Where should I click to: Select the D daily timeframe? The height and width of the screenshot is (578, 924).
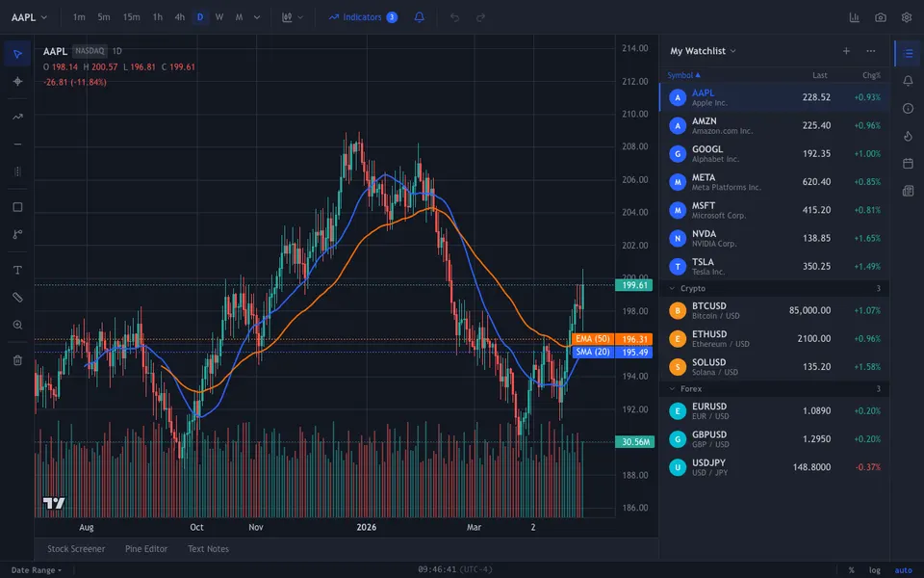[200, 17]
